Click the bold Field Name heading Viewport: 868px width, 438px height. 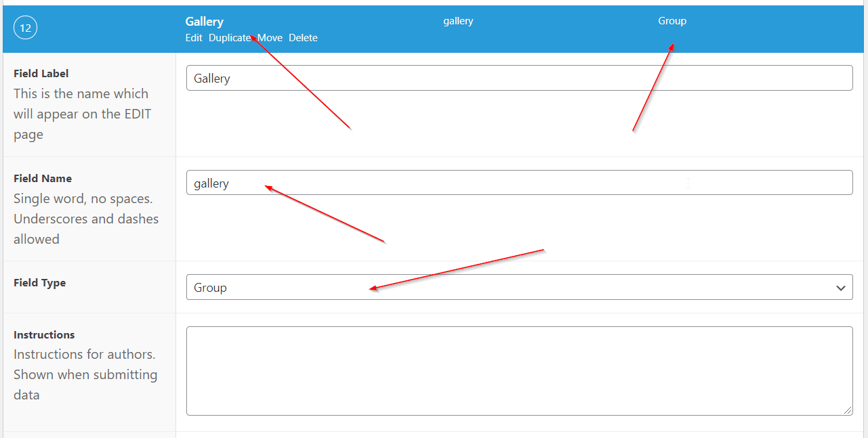point(43,179)
